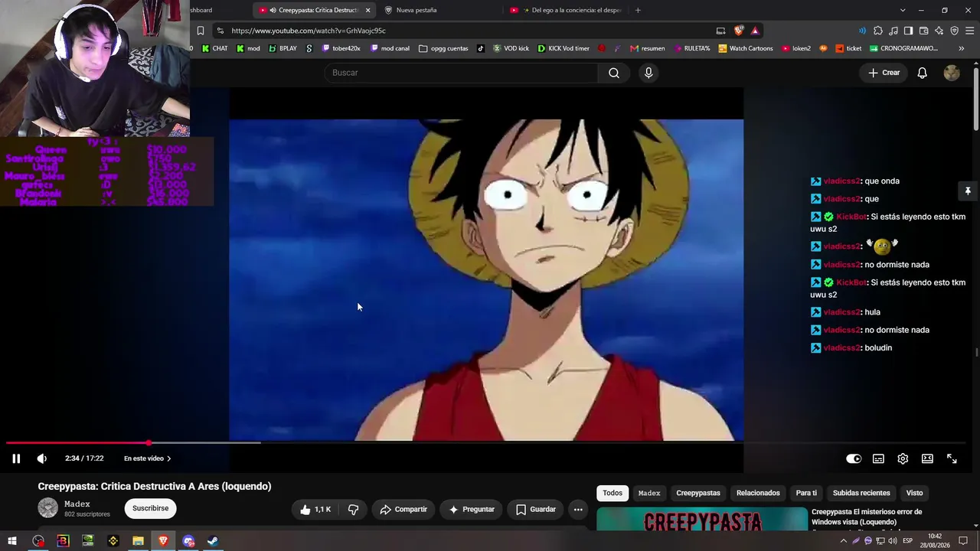Open YouTube notifications bell
This screenshot has width=980, height=551.
(923, 73)
